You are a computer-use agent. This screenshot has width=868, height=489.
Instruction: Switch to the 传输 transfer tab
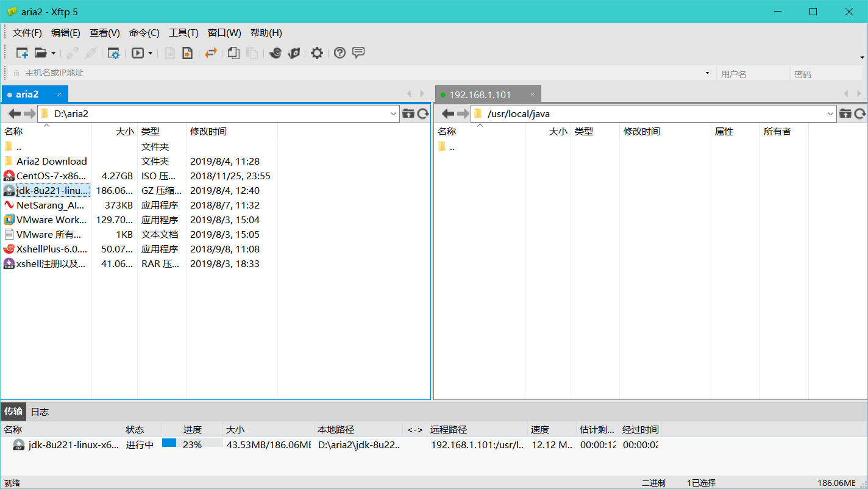coord(13,412)
